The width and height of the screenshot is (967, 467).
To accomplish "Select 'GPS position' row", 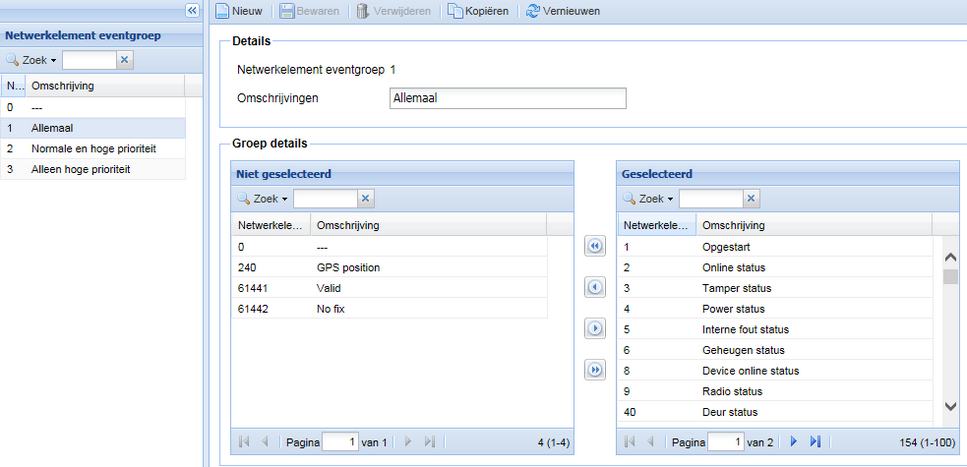I will coord(389,267).
